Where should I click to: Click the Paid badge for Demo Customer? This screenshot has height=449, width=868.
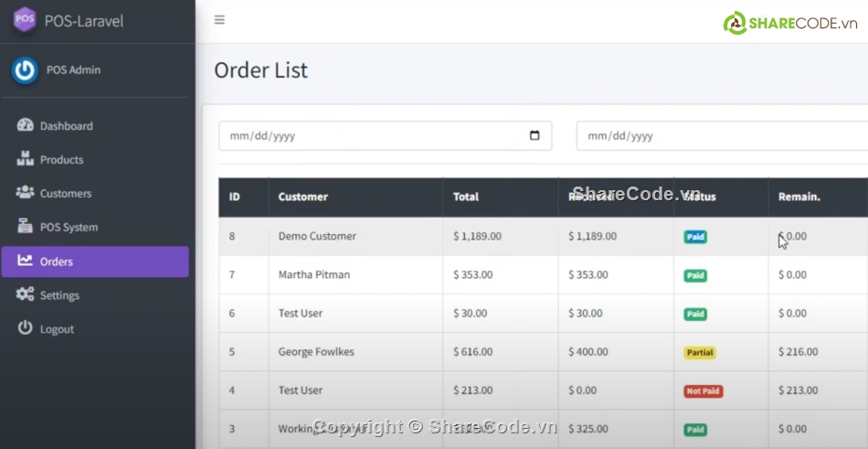click(695, 237)
